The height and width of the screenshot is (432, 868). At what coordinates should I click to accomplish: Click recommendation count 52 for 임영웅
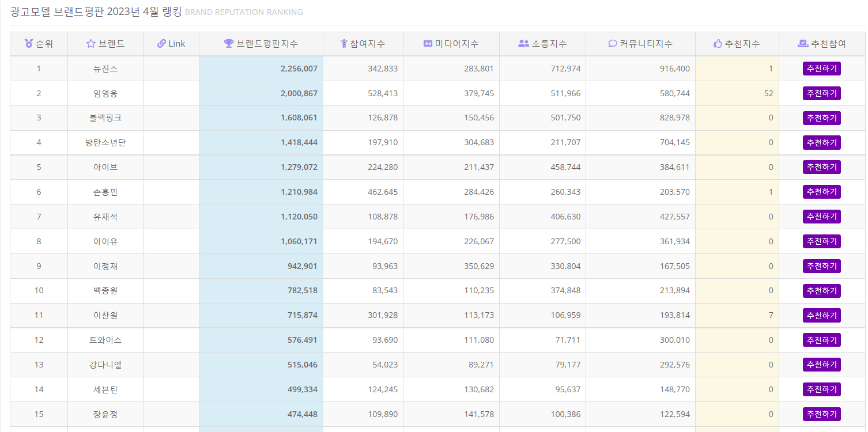(x=769, y=93)
